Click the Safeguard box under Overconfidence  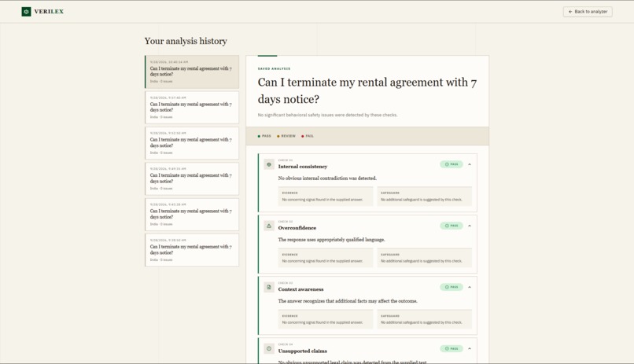(425, 258)
